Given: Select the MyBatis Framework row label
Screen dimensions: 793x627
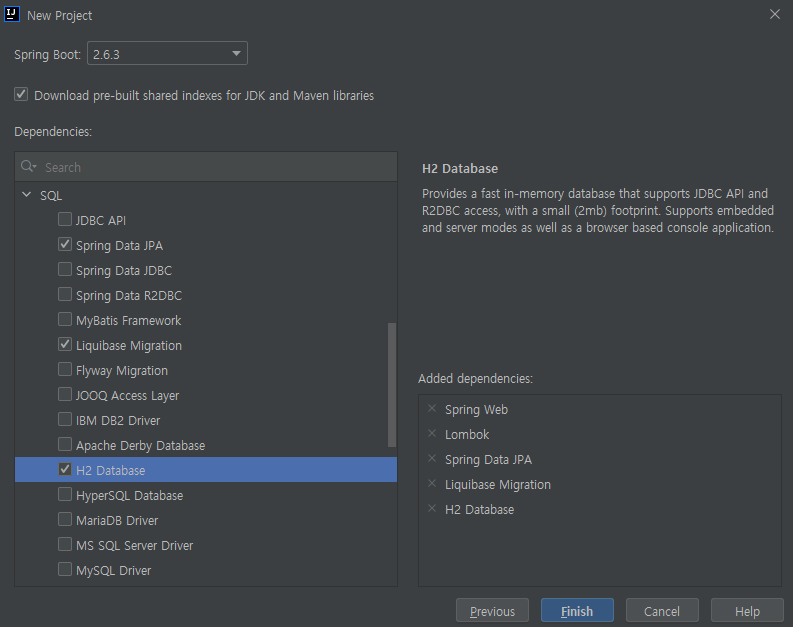Looking at the screenshot, I should [x=128, y=321].
